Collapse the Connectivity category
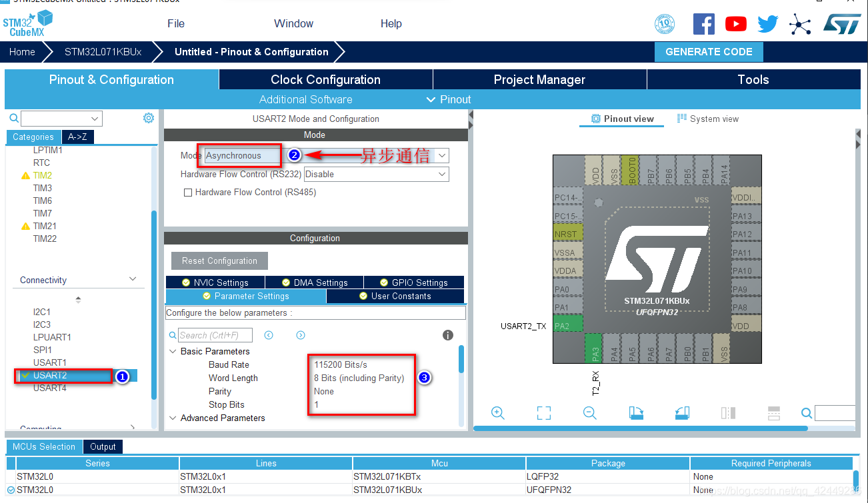 coord(133,279)
